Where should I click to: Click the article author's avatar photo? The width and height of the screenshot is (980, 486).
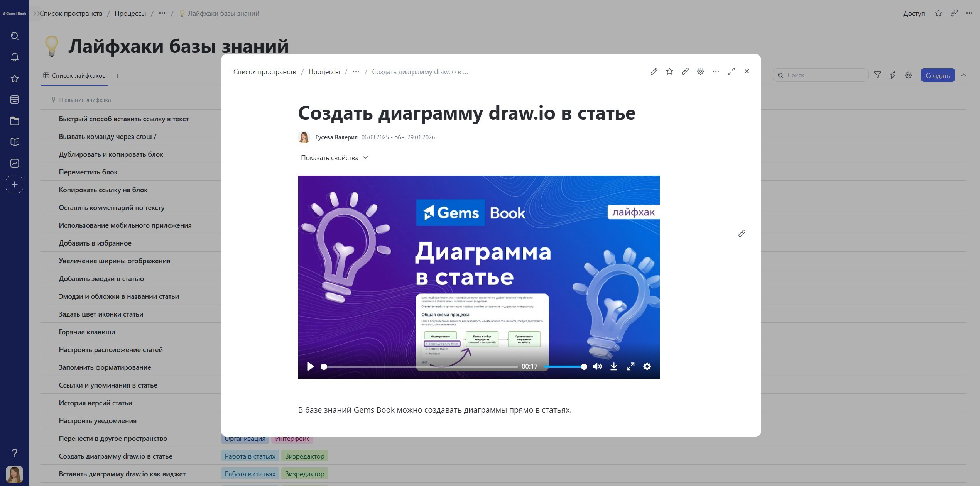[x=304, y=137]
